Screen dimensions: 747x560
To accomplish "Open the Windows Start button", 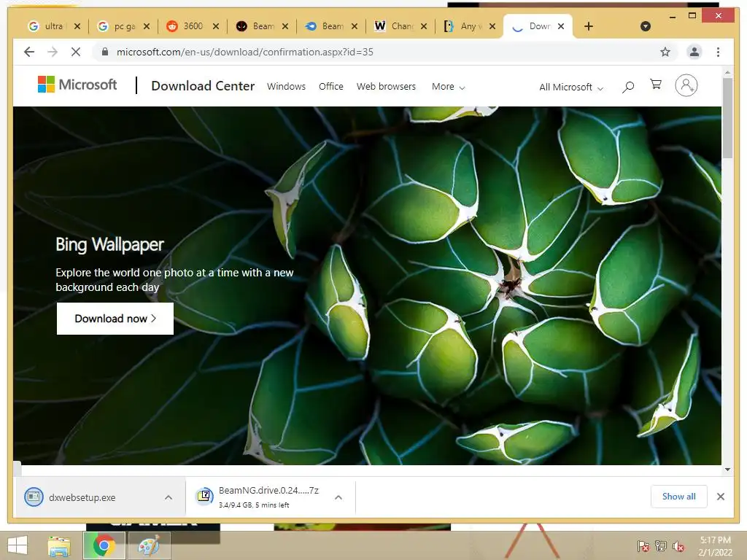I will coord(18,545).
